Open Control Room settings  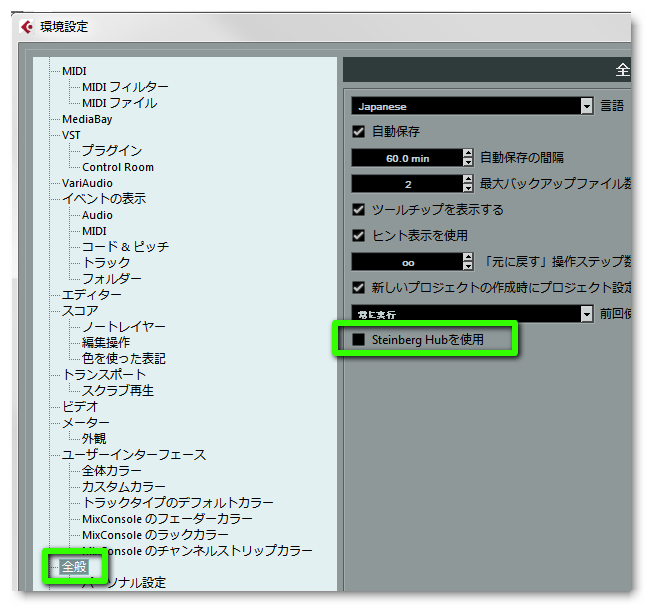pyautogui.click(x=118, y=167)
